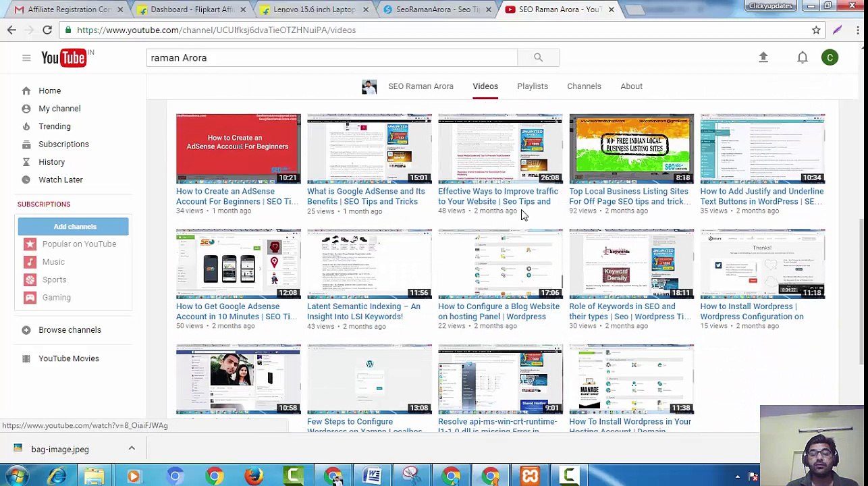
Task: Play the How To Install Wordpress 11:38 thumbnail
Action: (631, 379)
